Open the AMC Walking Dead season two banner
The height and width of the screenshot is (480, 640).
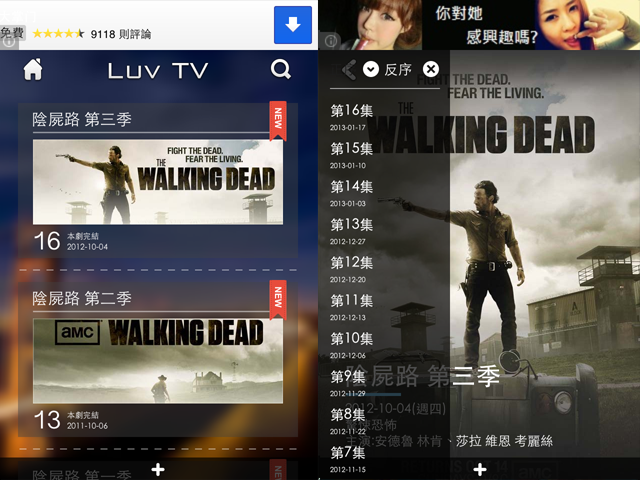click(x=158, y=361)
